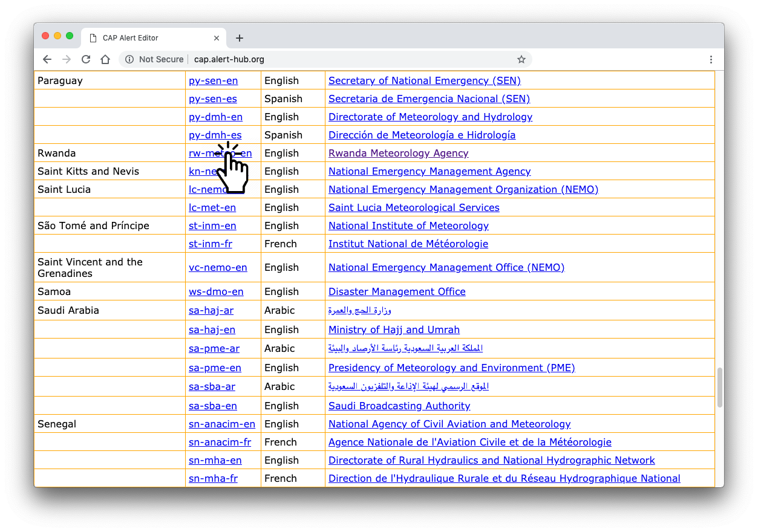Open the ws-dmo-en link

216,291
